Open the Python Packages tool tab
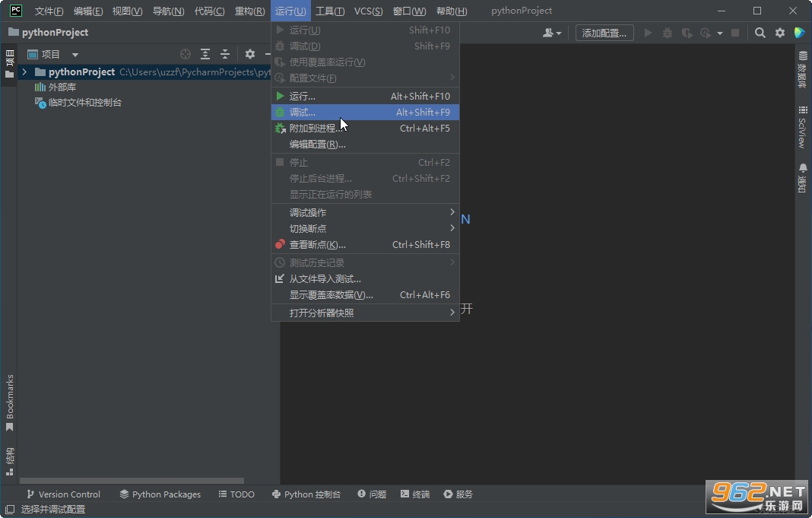 tap(160, 494)
